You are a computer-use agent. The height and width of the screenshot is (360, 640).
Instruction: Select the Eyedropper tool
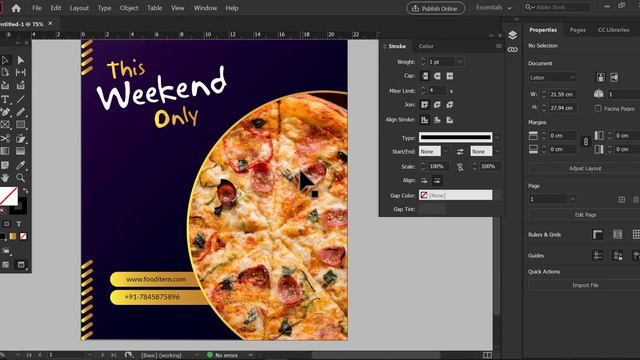click(x=20, y=165)
